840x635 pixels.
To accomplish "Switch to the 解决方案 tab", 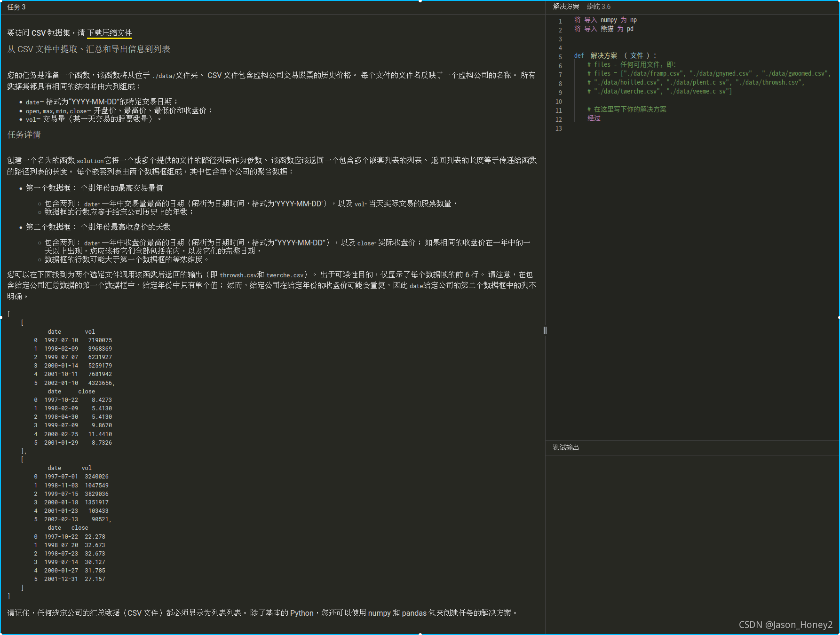I will tap(566, 7).
